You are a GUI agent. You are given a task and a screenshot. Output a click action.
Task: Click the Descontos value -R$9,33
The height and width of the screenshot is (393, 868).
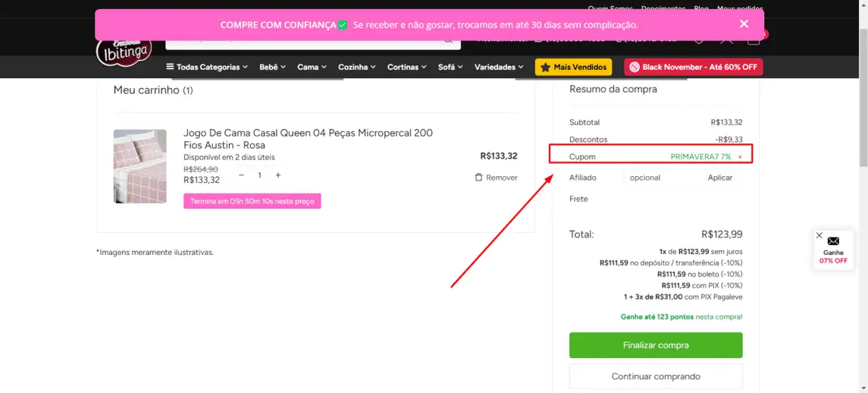(728, 140)
